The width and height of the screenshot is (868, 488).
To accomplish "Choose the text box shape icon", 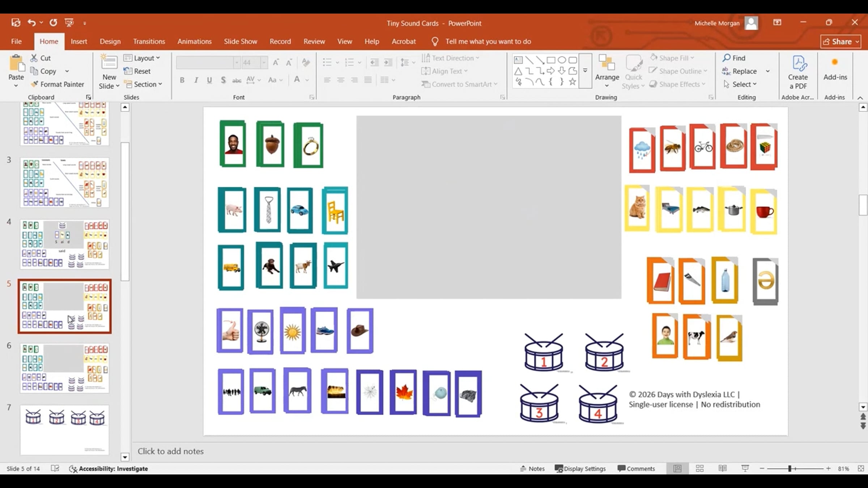I will (x=518, y=60).
